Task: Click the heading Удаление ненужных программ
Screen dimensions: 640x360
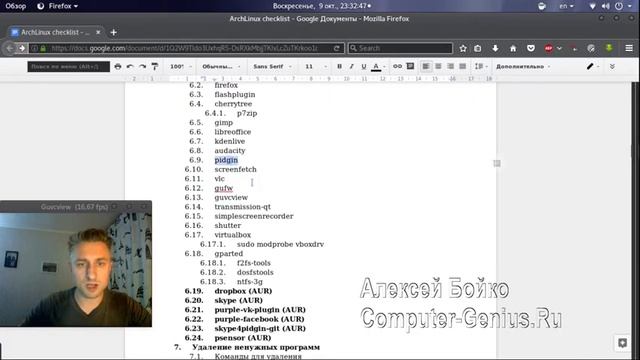Action: tap(256, 347)
